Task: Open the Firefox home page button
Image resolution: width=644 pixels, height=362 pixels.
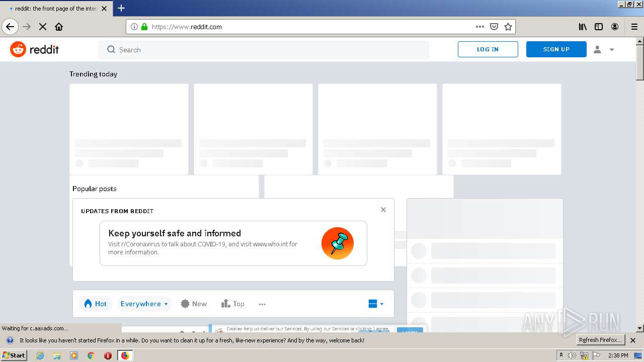Action: pos(59,27)
